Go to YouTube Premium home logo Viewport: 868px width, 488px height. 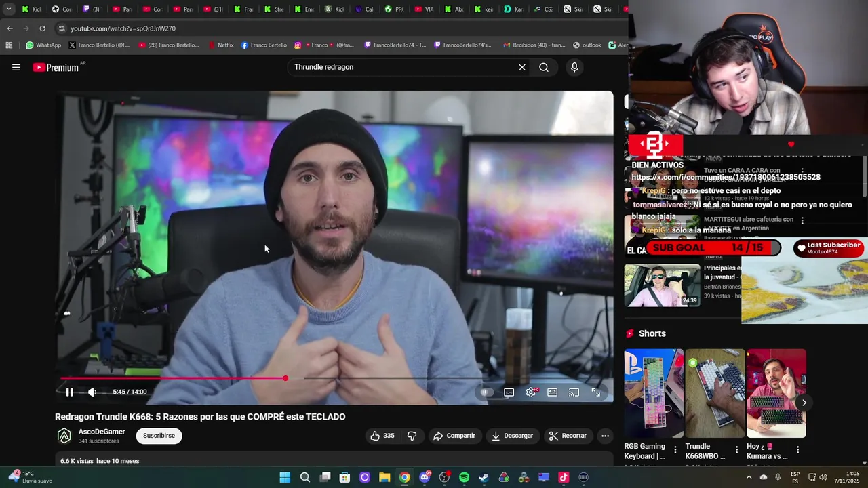(56, 67)
